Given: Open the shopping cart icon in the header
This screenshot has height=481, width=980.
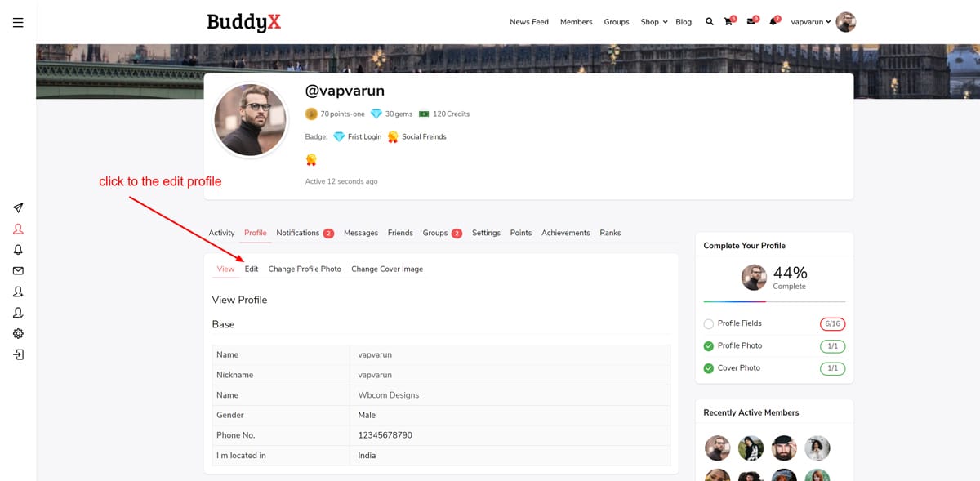Looking at the screenshot, I should click(x=728, y=22).
